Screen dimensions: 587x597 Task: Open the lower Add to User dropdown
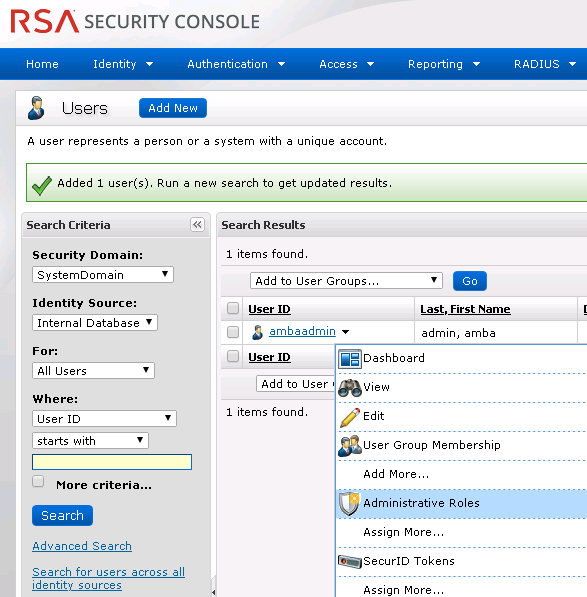click(295, 384)
